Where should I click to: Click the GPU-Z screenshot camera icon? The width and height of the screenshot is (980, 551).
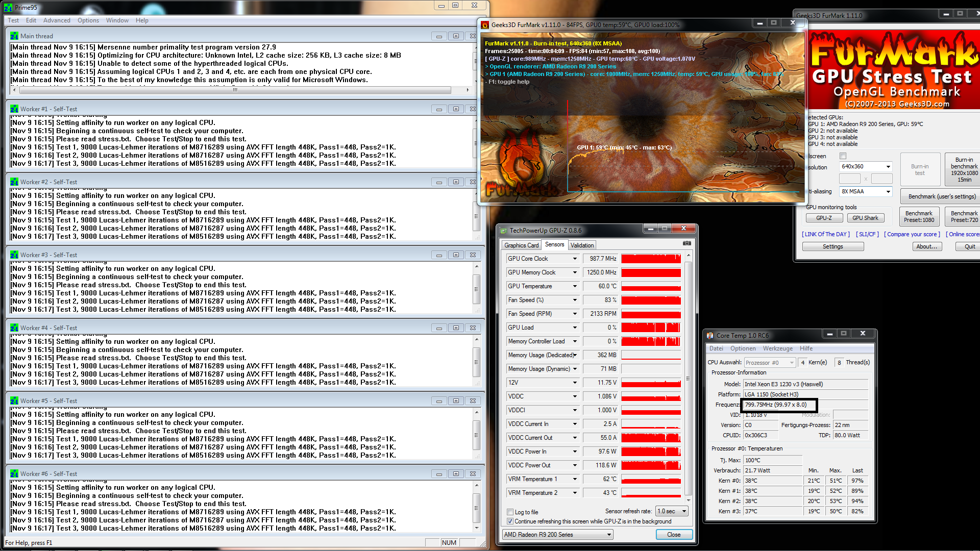pos(687,243)
